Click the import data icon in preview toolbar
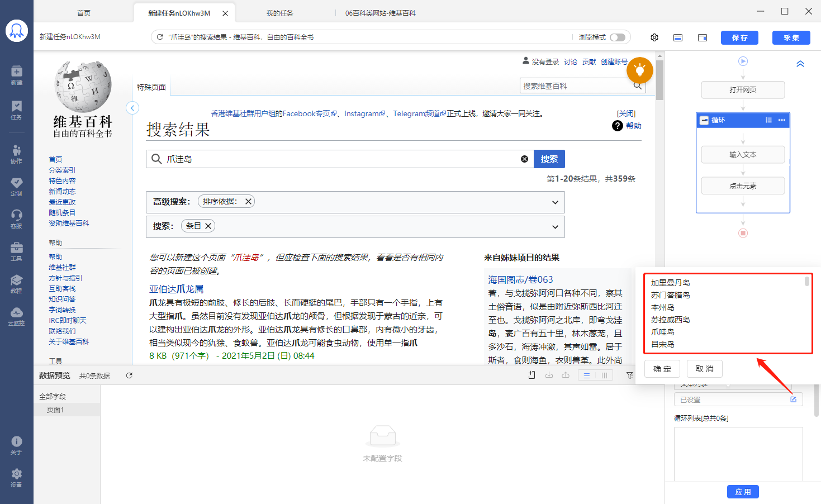821x504 pixels. click(x=549, y=375)
